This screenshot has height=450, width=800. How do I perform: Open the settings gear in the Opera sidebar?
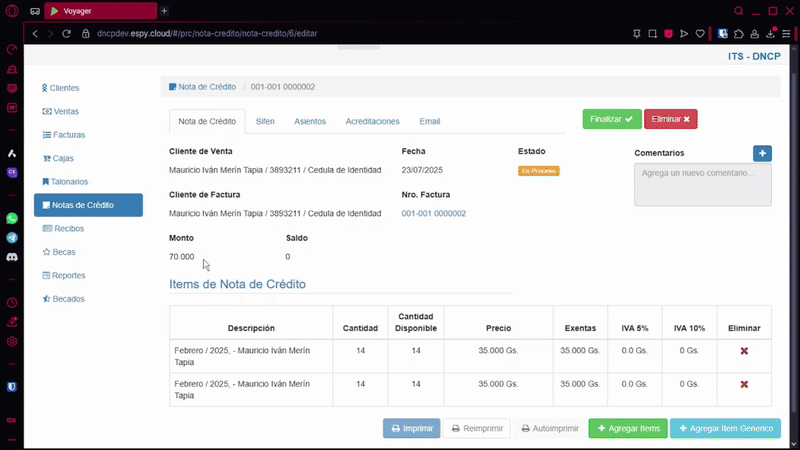pyautogui.click(x=12, y=341)
